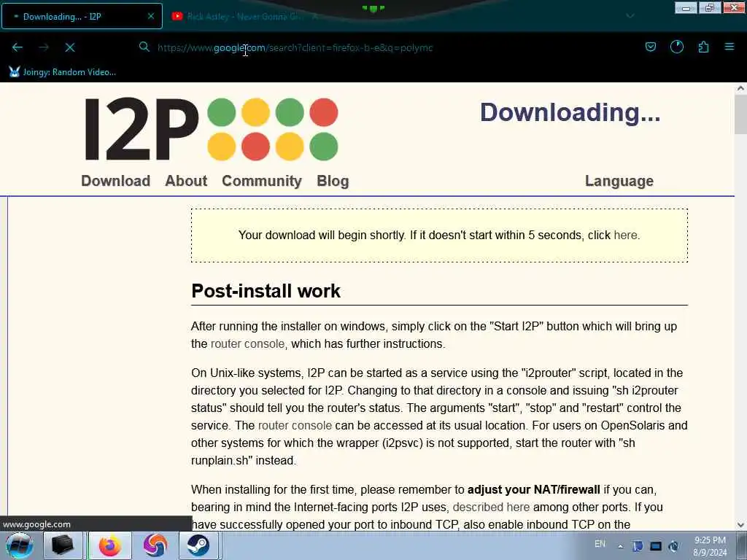Click the 'Post-install work' heading

pyautogui.click(x=266, y=291)
